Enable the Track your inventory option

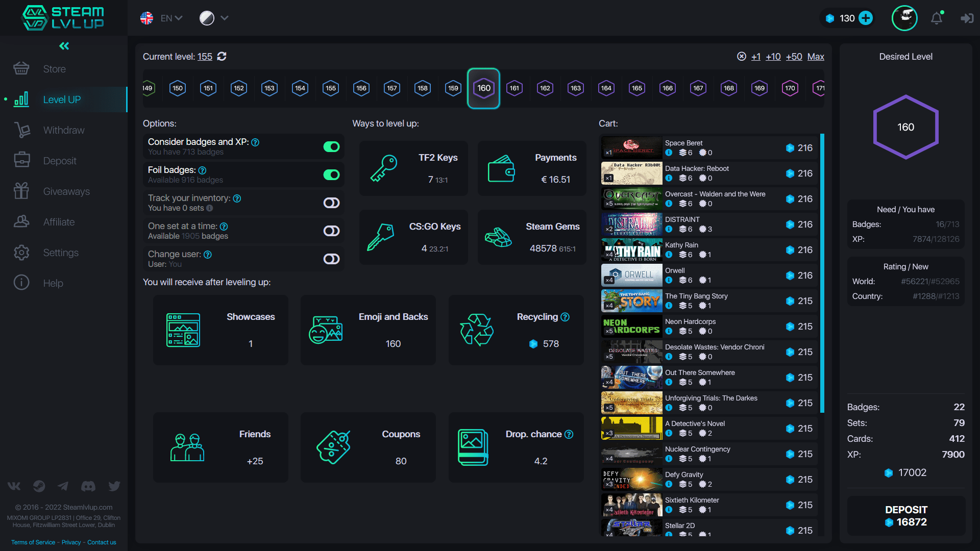[x=331, y=203]
